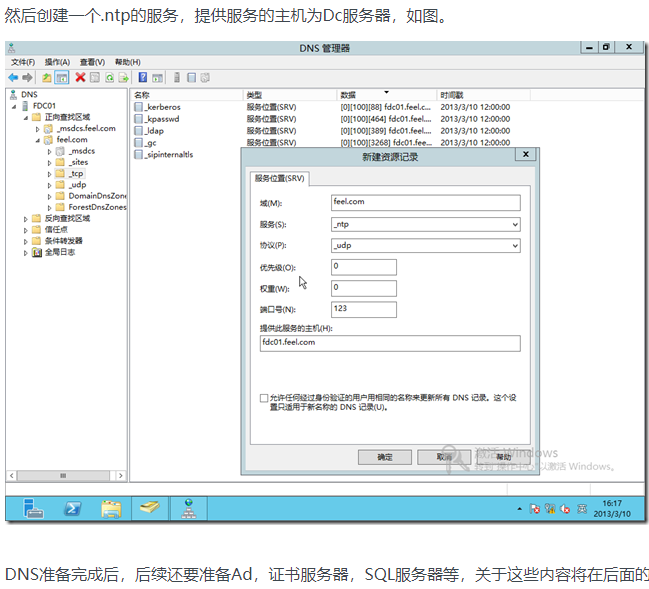This screenshot has width=649, height=589.
Task: Sort by the 名称 column header
Action: tap(187, 95)
